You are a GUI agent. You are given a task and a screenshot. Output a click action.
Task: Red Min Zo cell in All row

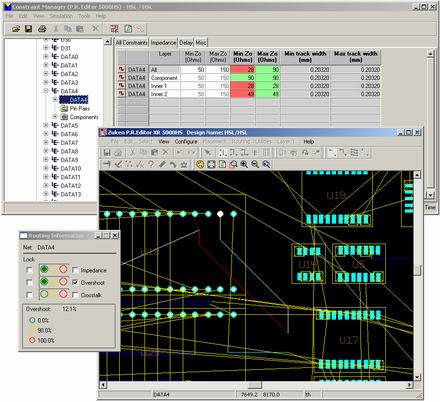click(243, 70)
